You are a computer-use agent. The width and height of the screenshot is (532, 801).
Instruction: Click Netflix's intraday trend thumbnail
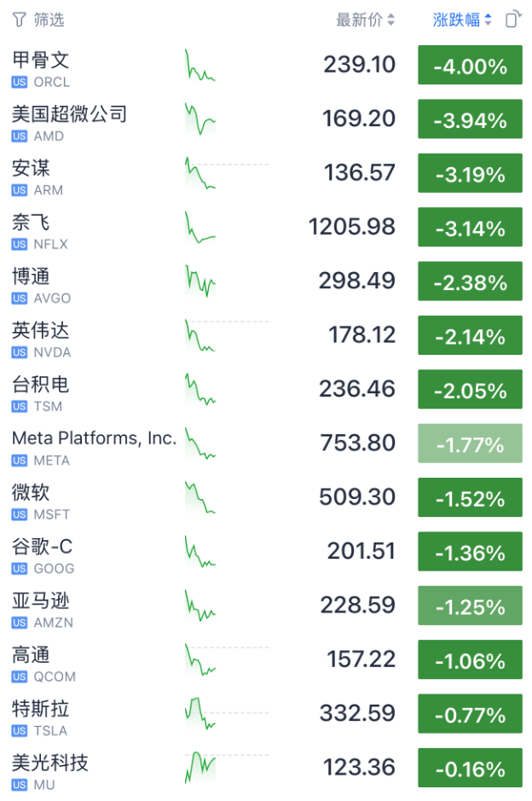(199, 227)
